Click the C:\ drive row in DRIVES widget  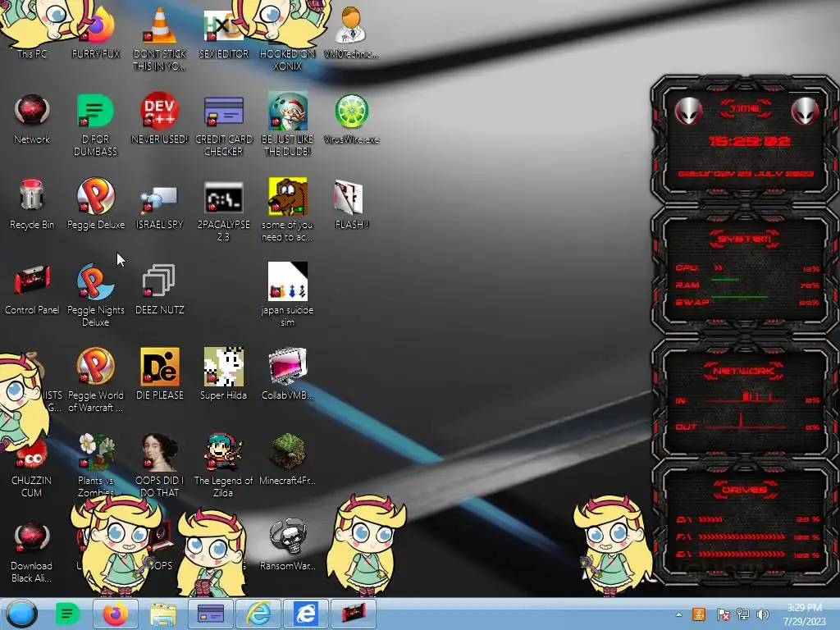pyautogui.click(x=748, y=519)
